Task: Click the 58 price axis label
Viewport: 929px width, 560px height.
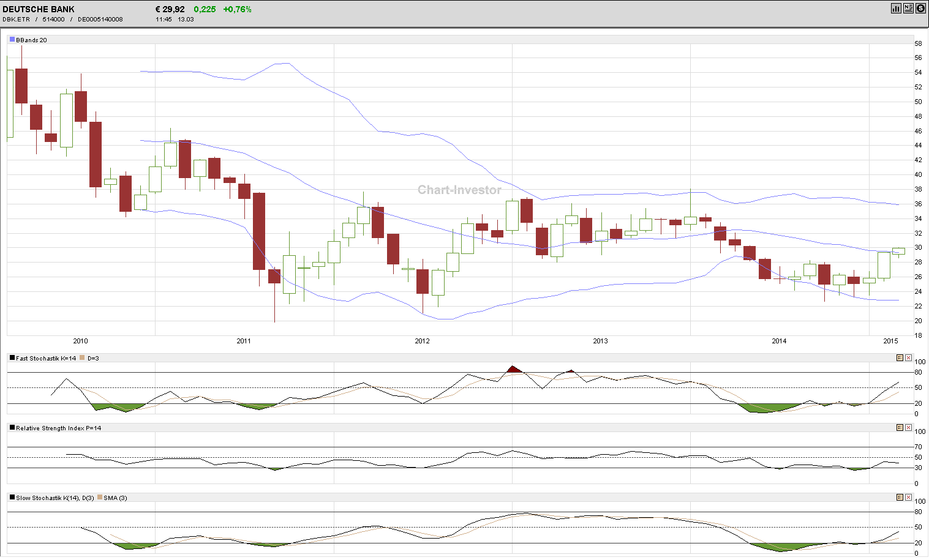Action: click(x=918, y=43)
